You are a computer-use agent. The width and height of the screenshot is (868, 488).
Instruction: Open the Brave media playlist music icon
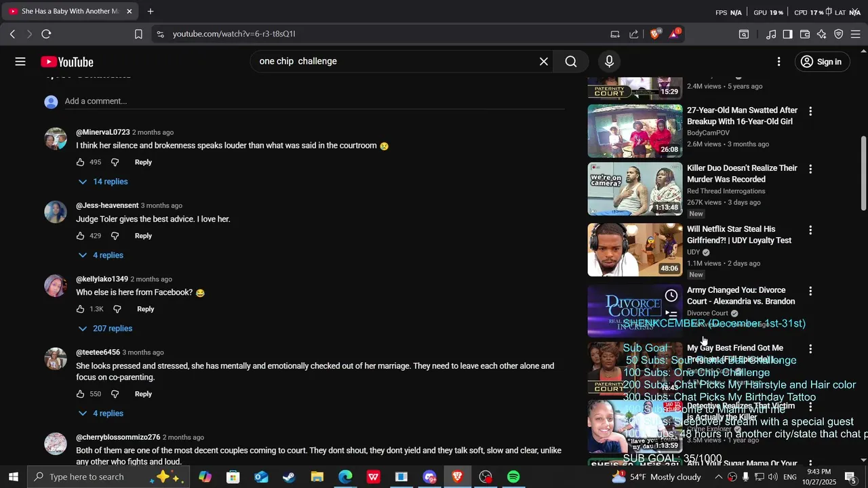[771, 34]
